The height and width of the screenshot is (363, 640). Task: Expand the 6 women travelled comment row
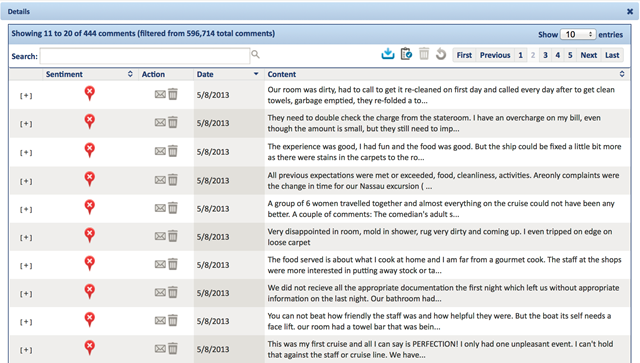pyautogui.click(x=26, y=209)
